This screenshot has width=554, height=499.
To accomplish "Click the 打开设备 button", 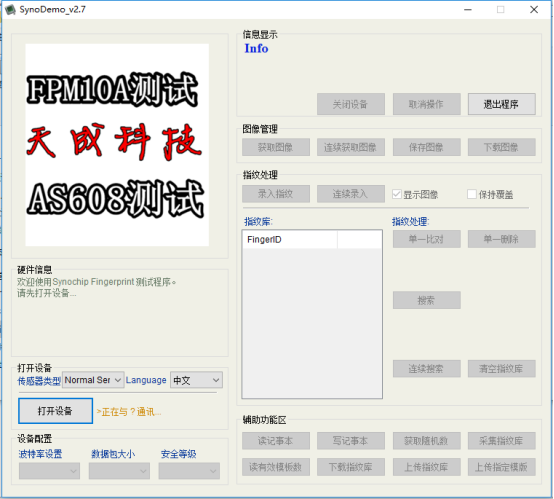I will (x=55, y=411).
